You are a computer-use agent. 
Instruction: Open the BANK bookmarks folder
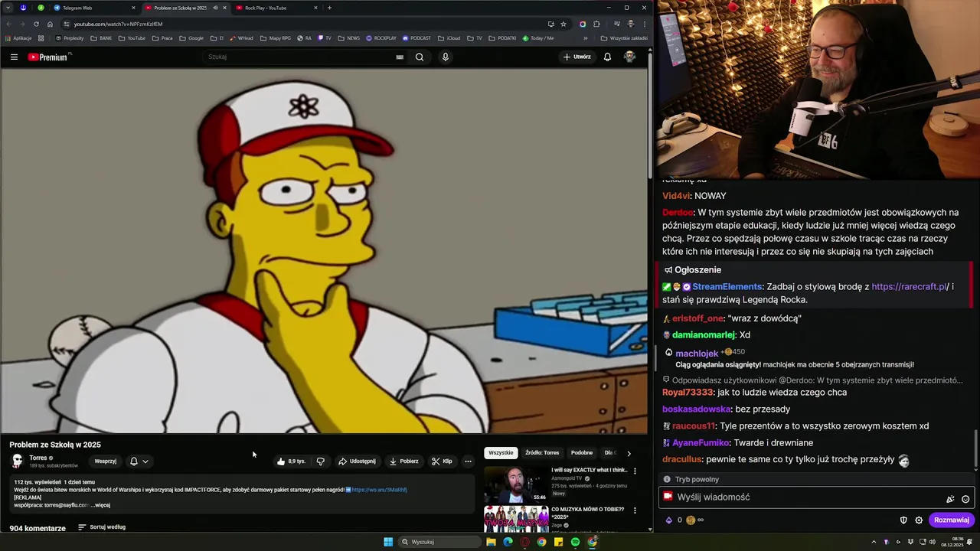pyautogui.click(x=101, y=38)
